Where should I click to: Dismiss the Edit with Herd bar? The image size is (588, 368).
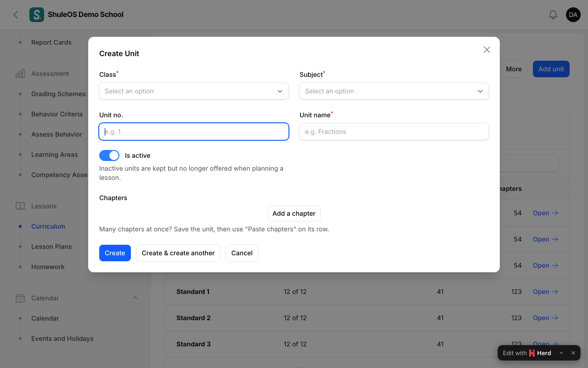coord(573,353)
